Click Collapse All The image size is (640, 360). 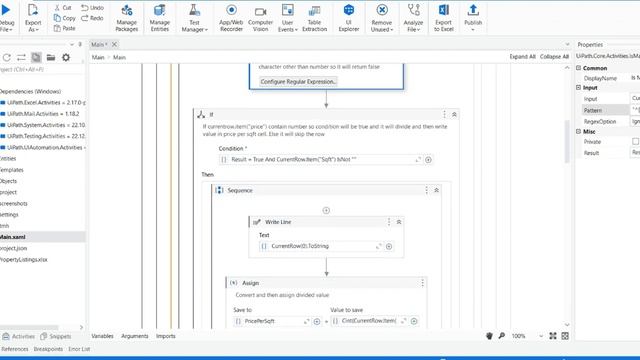pos(554,57)
